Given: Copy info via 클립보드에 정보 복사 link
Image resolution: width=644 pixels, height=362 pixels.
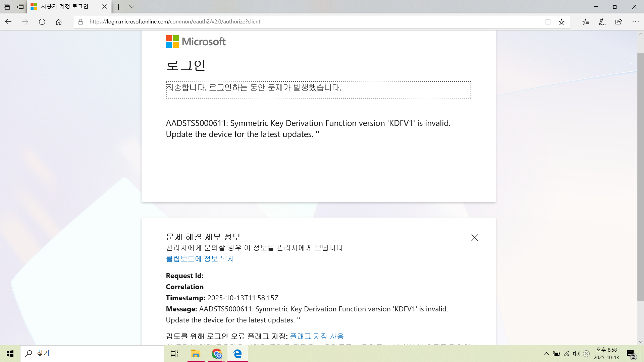Looking at the screenshot, I should pos(200,259).
